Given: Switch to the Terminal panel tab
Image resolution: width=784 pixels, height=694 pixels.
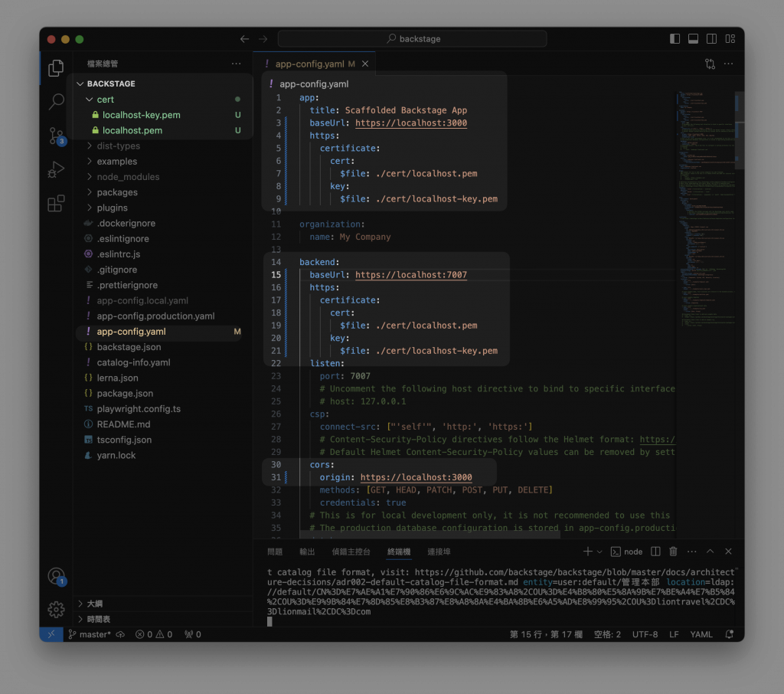Looking at the screenshot, I should tap(398, 552).
